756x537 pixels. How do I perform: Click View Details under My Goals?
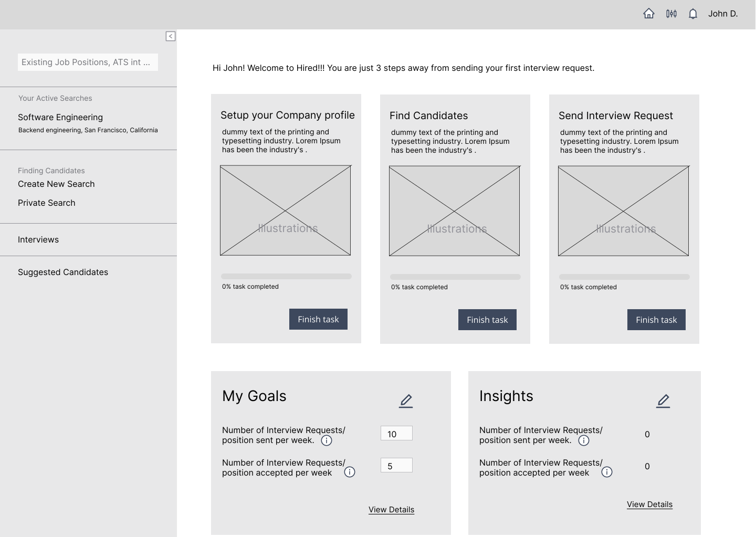click(x=391, y=509)
